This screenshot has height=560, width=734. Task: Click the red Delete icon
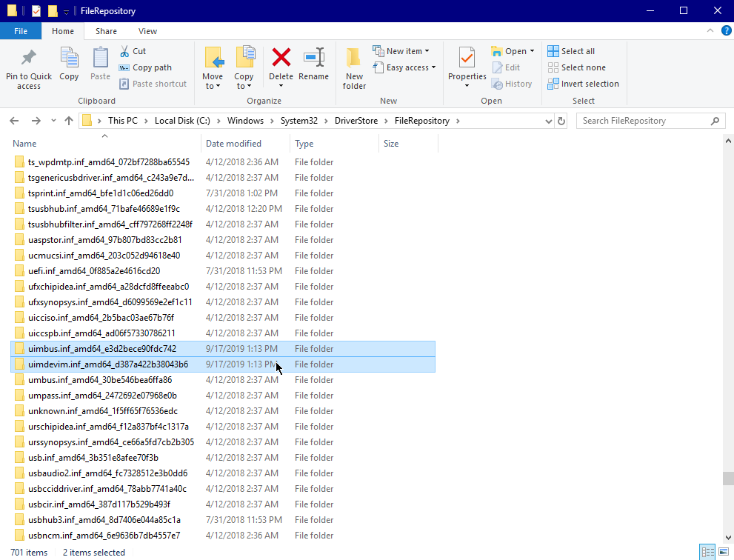[281, 58]
